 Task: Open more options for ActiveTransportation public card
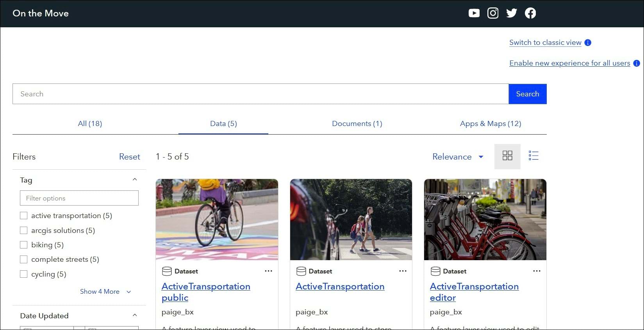point(268,271)
